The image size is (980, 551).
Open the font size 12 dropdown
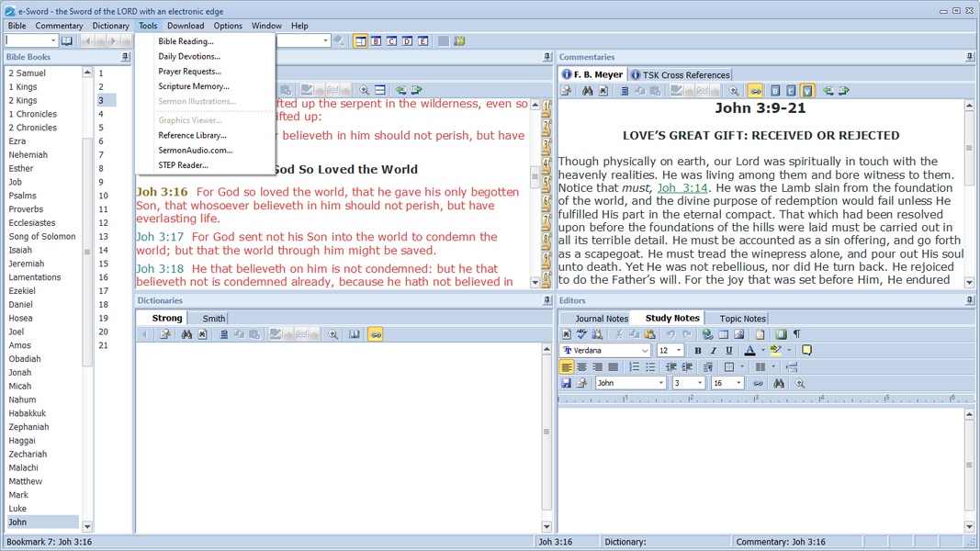[x=680, y=351]
